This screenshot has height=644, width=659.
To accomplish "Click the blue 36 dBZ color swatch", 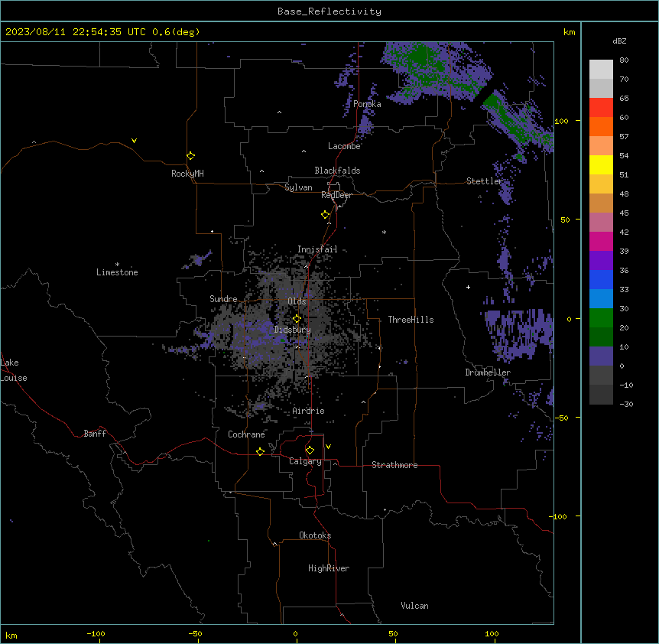I will (601, 279).
